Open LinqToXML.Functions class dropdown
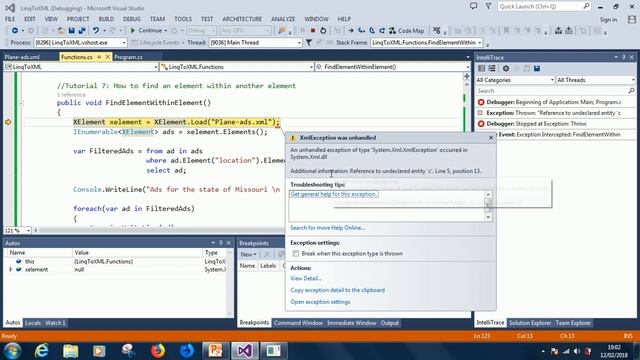 [x=237, y=67]
